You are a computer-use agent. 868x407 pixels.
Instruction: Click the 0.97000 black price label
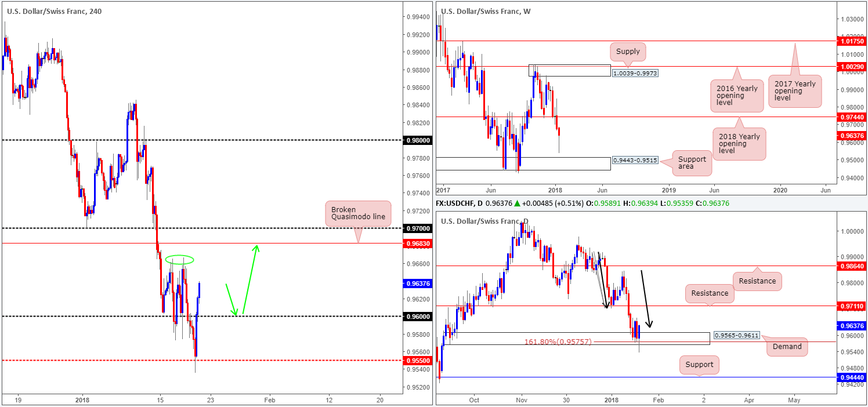click(417, 228)
